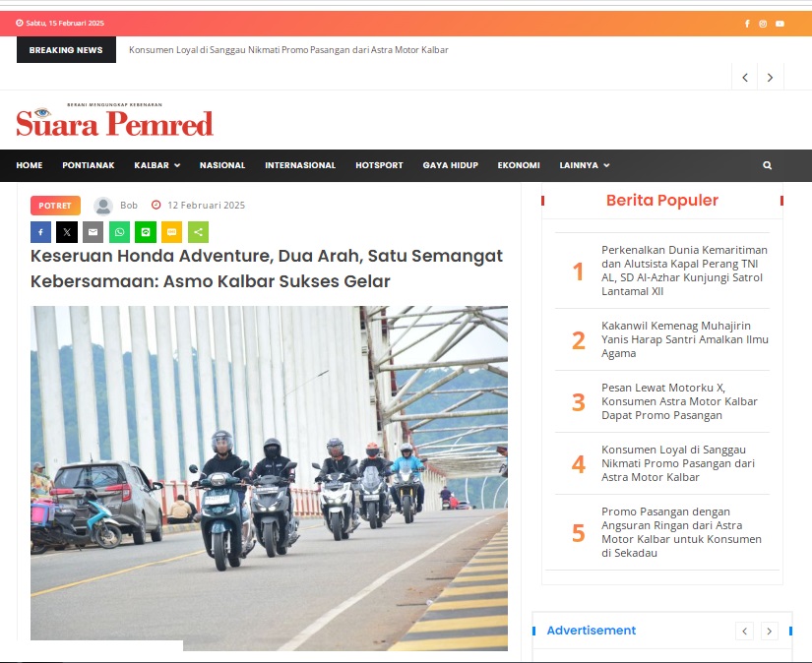Viewport: 812px width, 663px height.
Task: Open the light-green general share icon
Action: tap(199, 232)
